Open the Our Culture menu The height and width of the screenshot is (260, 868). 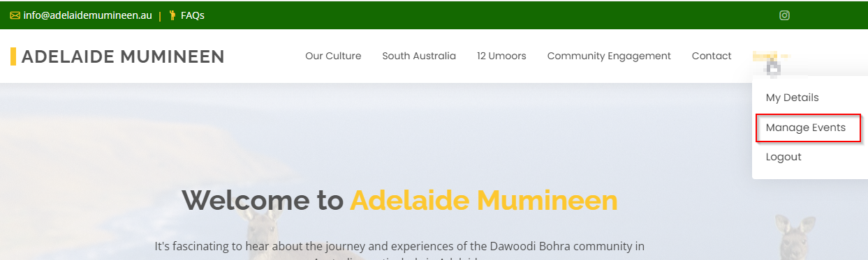(333, 56)
